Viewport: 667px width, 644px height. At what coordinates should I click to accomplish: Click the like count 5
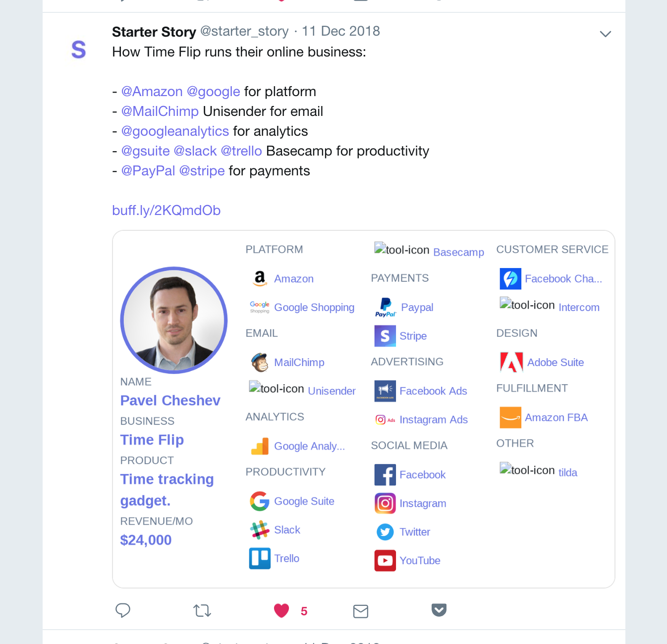click(304, 611)
